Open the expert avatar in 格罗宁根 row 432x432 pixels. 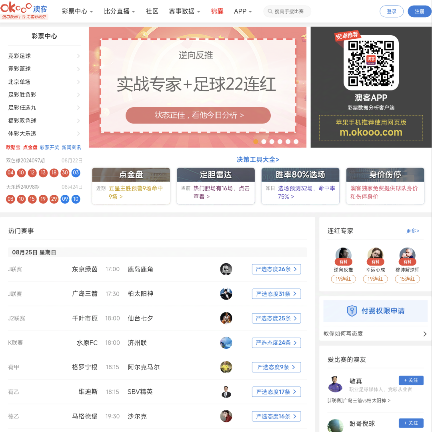click(226, 367)
